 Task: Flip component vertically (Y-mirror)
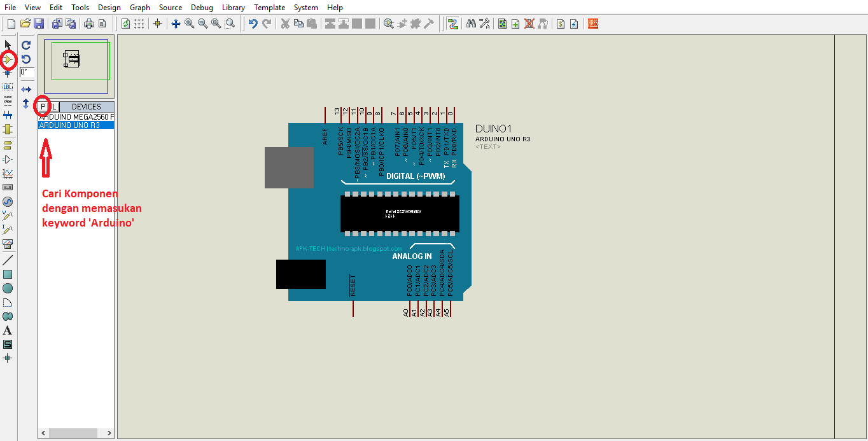click(26, 103)
